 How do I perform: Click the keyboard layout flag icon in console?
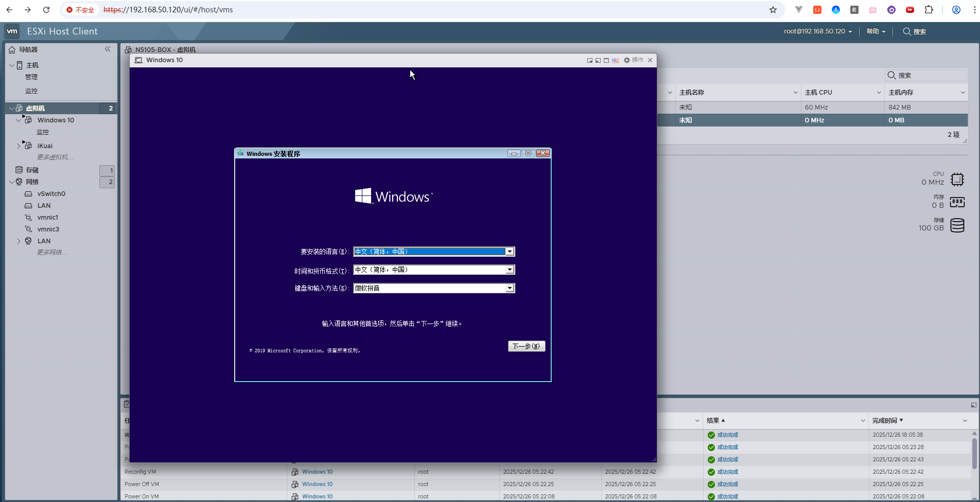coord(615,61)
